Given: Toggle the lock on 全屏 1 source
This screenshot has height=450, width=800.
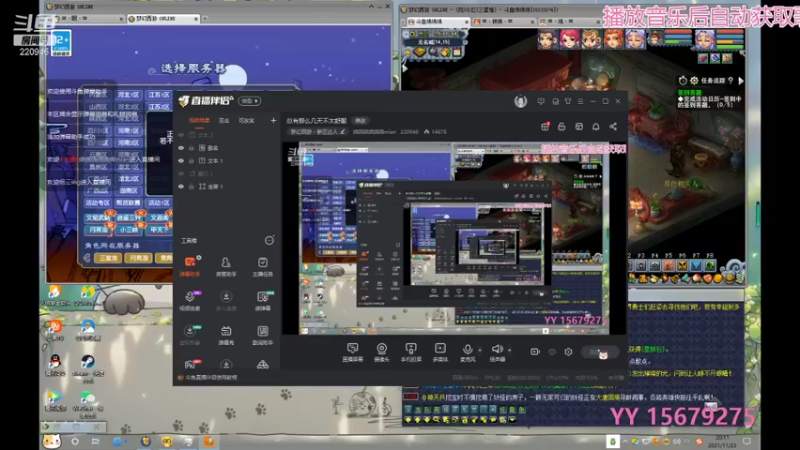Looking at the screenshot, I should point(191,187).
